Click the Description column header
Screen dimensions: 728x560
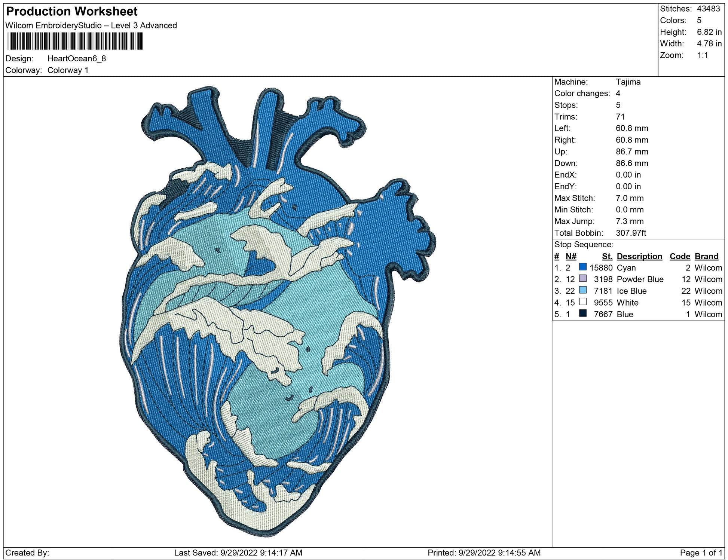(639, 256)
